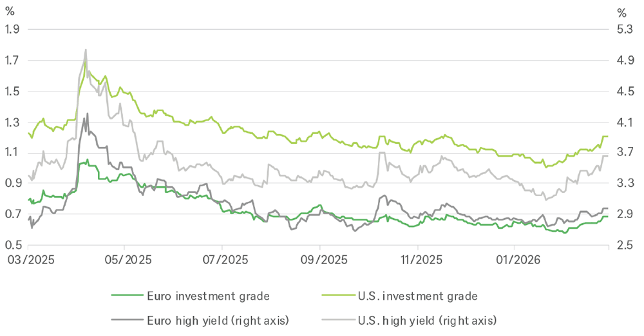Select the 09/2025 x-axis date label
The width and height of the screenshot is (644, 336).
click(320, 259)
